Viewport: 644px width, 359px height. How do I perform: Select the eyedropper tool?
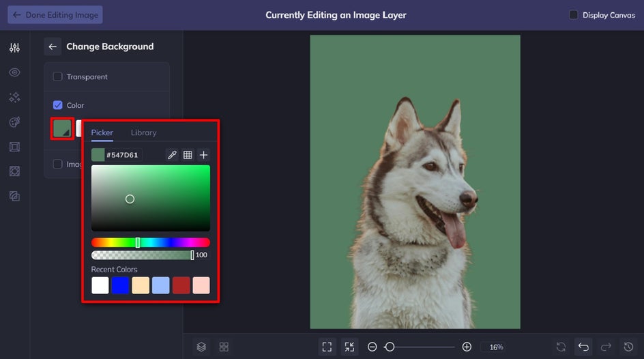pos(172,155)
